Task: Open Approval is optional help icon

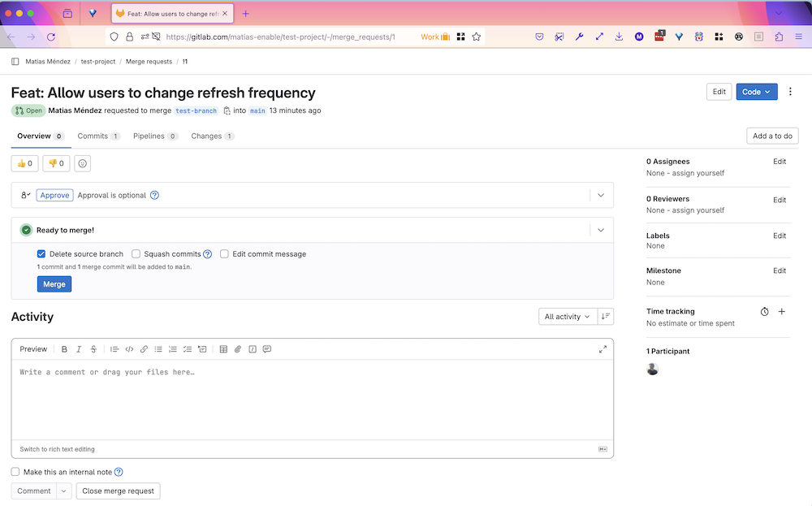Action: click(x=154, y=195)
